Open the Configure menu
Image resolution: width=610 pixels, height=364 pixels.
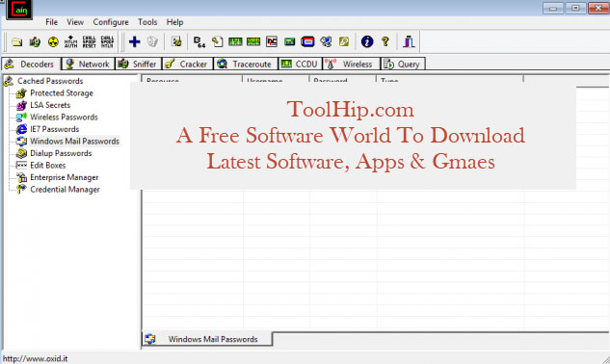tap(111, 22)
